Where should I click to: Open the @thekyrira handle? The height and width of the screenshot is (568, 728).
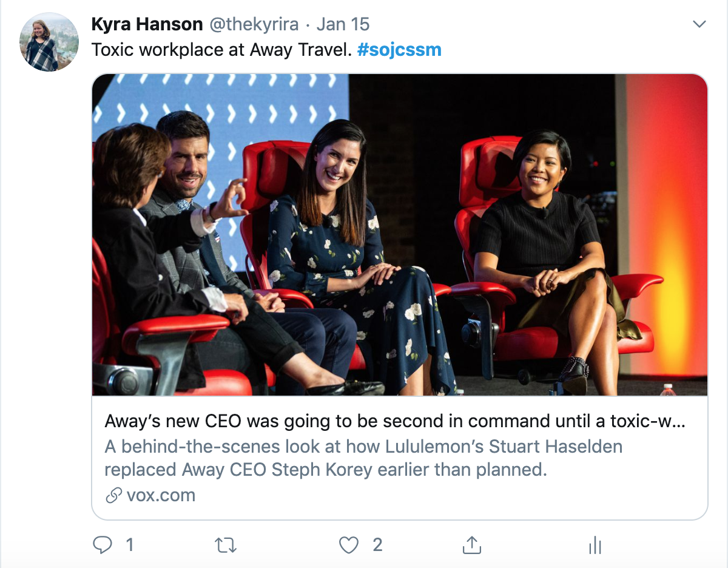(x=254, y=25)
